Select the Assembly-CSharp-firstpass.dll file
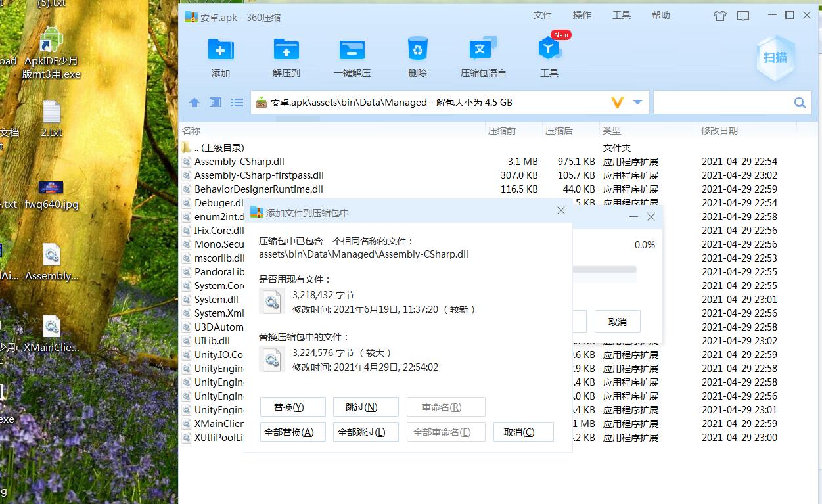 488,175
